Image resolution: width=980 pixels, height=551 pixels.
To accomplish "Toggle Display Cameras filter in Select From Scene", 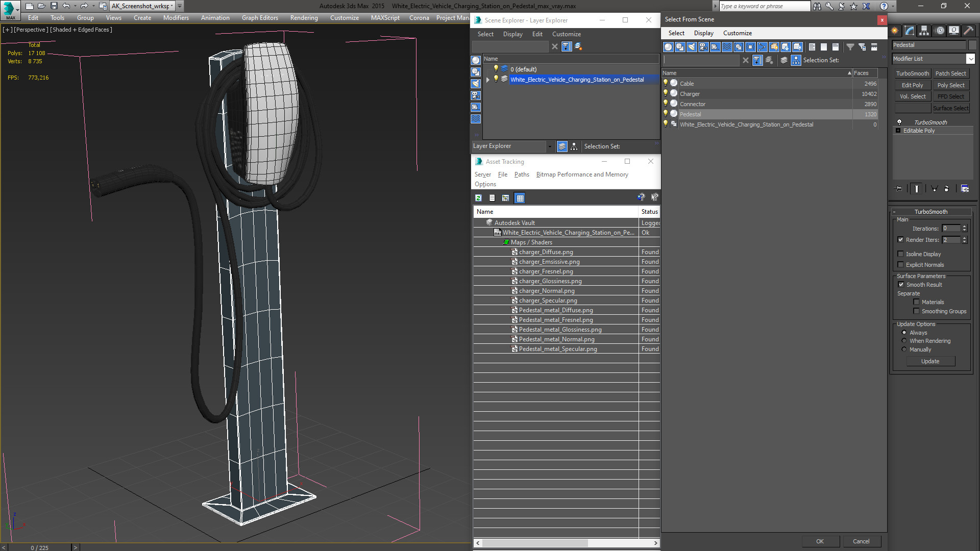I will point(703,47).
